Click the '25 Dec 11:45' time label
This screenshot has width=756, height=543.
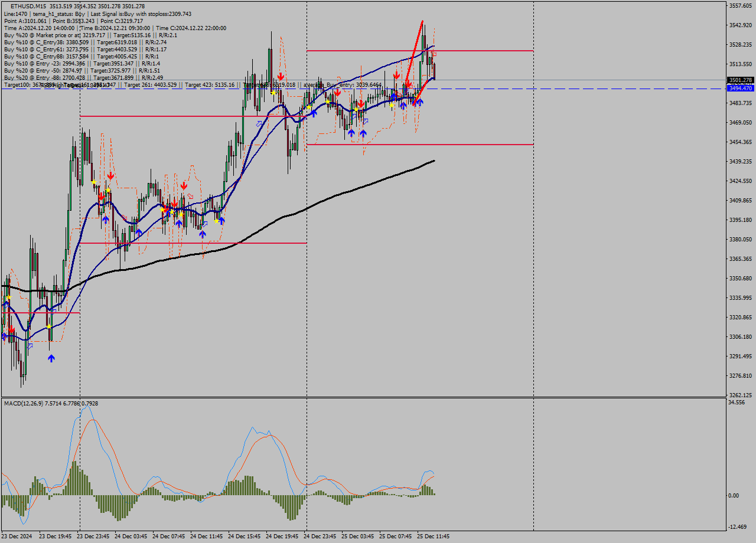coord(433,537)
